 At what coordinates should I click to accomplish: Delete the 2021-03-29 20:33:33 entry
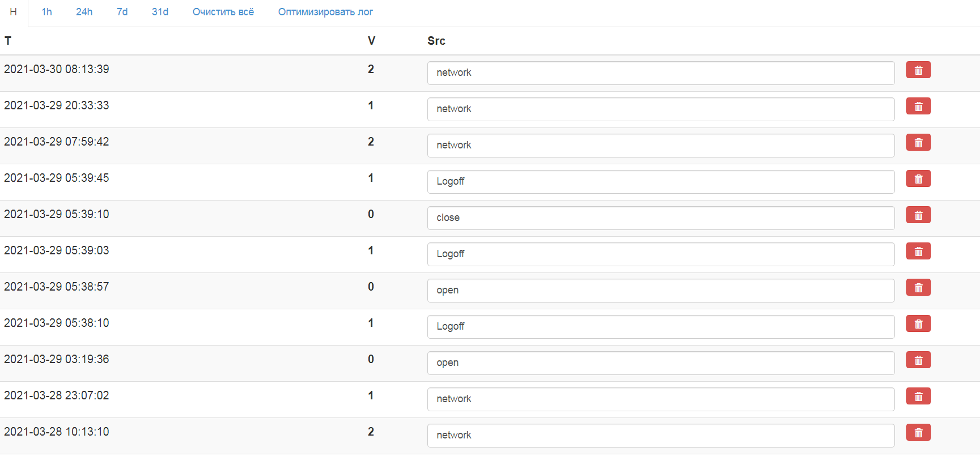[918, 106]
